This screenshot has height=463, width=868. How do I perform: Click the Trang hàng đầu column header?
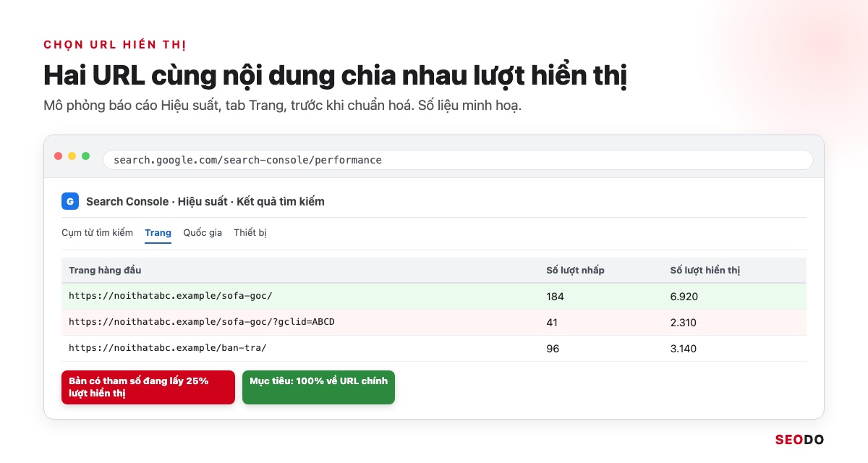pos(105,271)
